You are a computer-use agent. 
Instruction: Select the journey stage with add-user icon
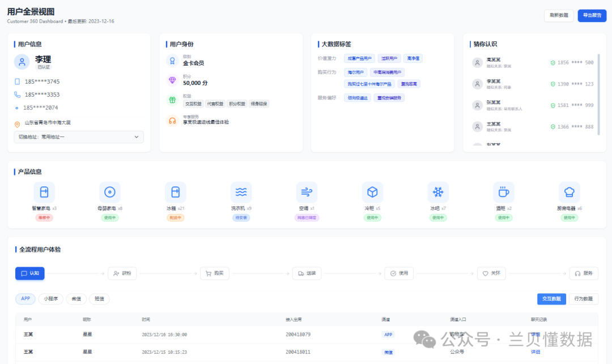point(122,273)
